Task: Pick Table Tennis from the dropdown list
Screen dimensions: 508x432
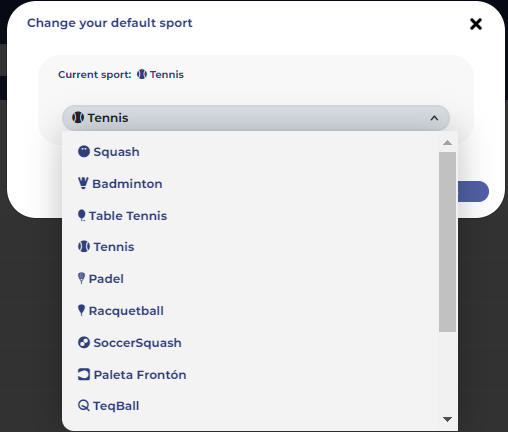Action: (x=250, y=216)
